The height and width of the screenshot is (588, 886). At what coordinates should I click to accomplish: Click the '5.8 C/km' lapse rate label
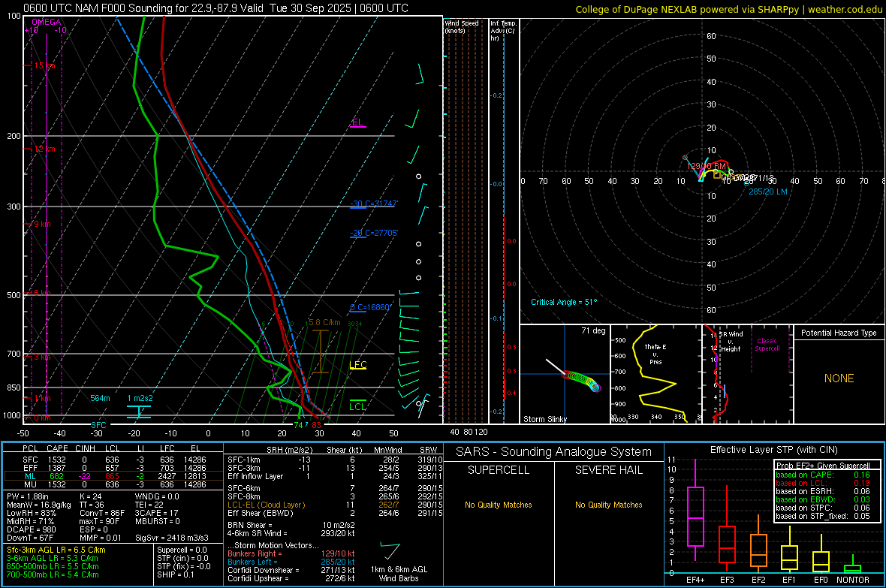(325, 323)
